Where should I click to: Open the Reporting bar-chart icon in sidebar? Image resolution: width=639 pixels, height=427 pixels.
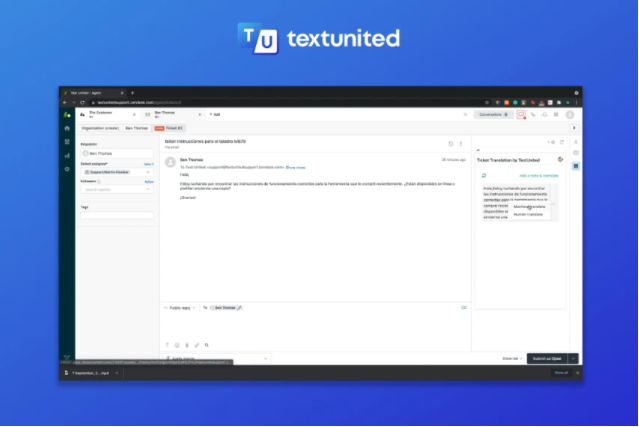coord(67,155)
